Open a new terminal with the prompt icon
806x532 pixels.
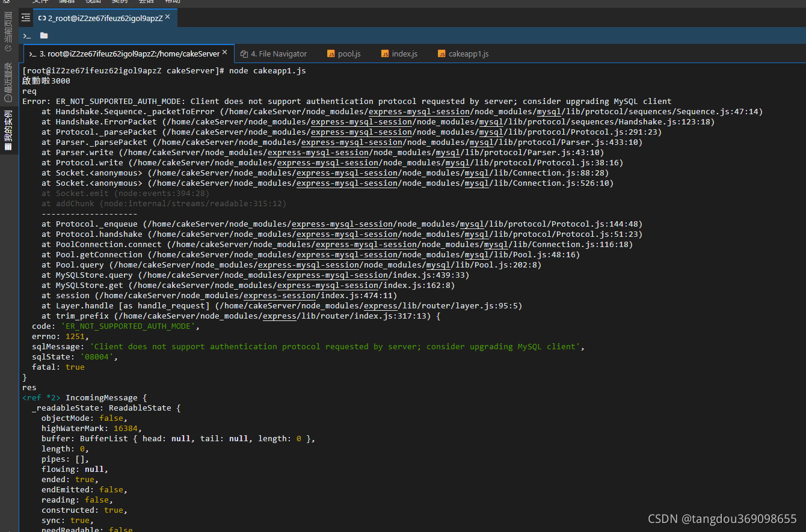[27, 36]
